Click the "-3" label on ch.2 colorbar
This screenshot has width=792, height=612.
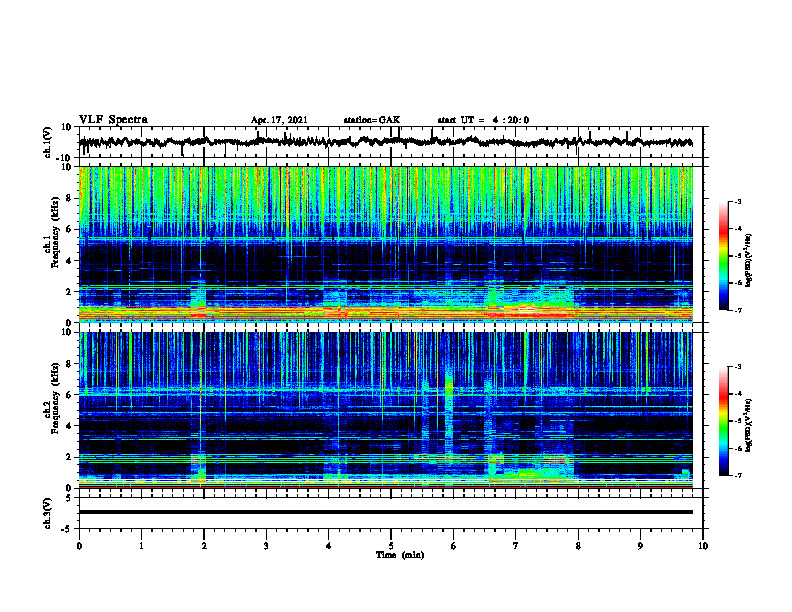coord(738,367)
